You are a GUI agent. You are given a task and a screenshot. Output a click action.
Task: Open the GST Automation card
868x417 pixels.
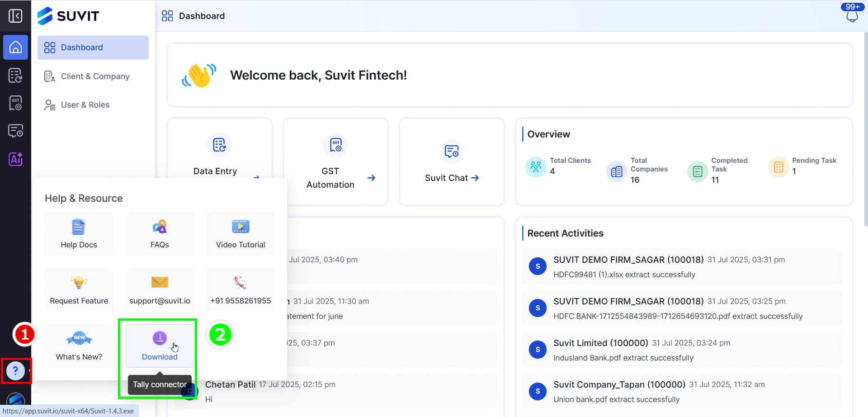335,161
